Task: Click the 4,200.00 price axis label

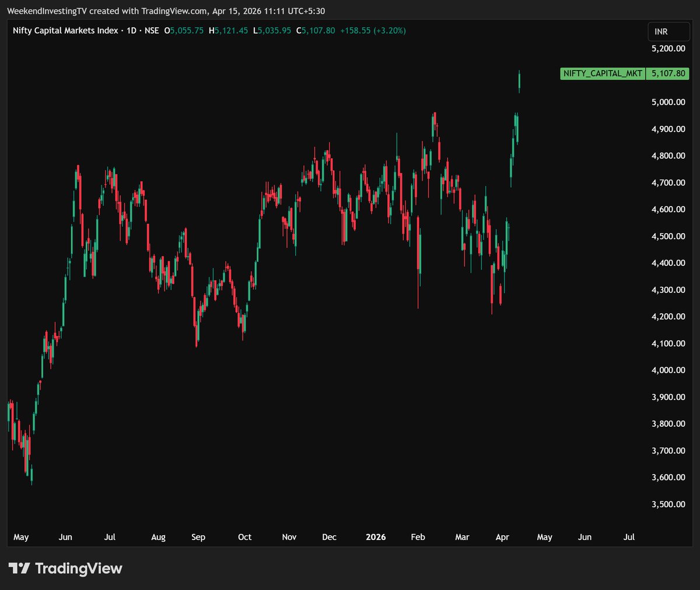Action: 668,317
